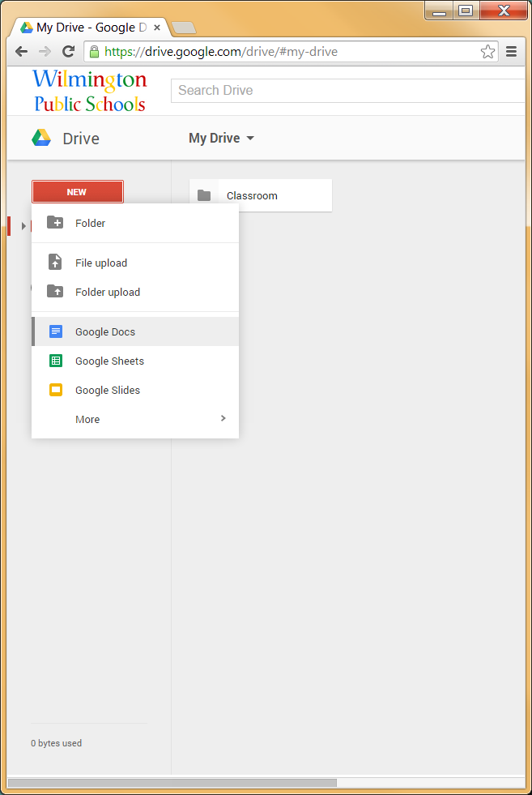Choose File upload from the menu

click(x=135, y=263)
